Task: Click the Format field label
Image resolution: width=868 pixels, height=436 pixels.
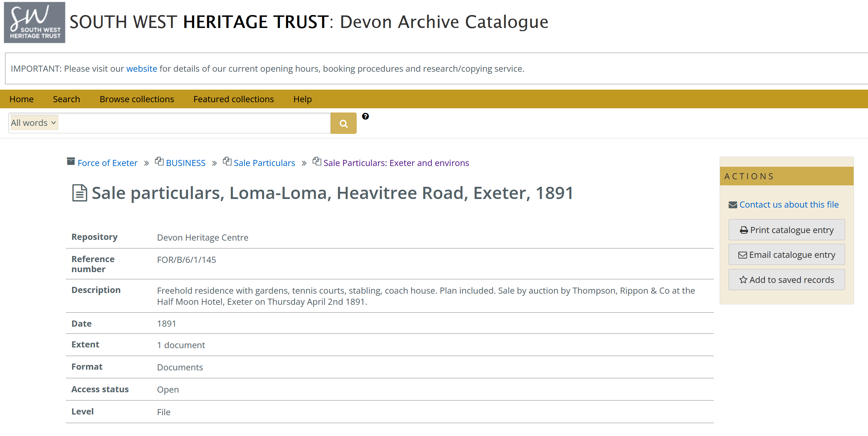Action: pos(87,366)
